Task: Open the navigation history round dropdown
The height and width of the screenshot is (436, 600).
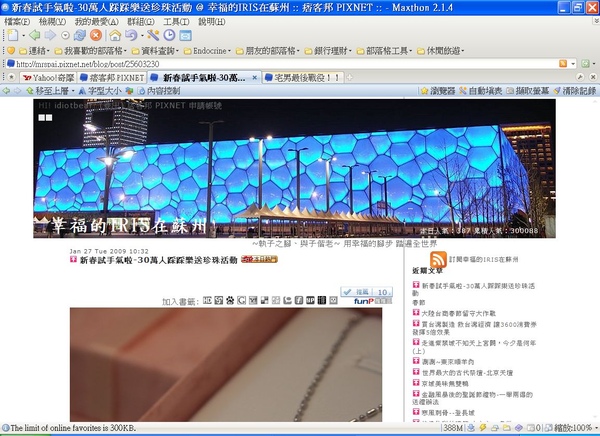Action: 65,36
